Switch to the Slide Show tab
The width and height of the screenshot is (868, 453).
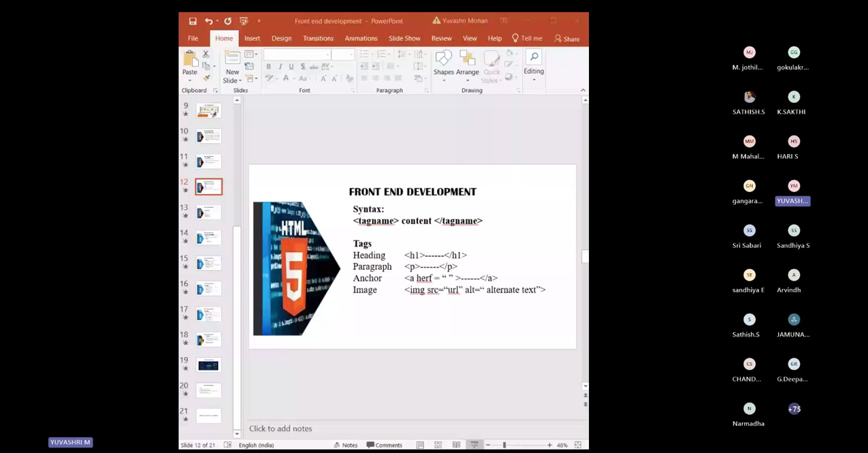(404, 39)
